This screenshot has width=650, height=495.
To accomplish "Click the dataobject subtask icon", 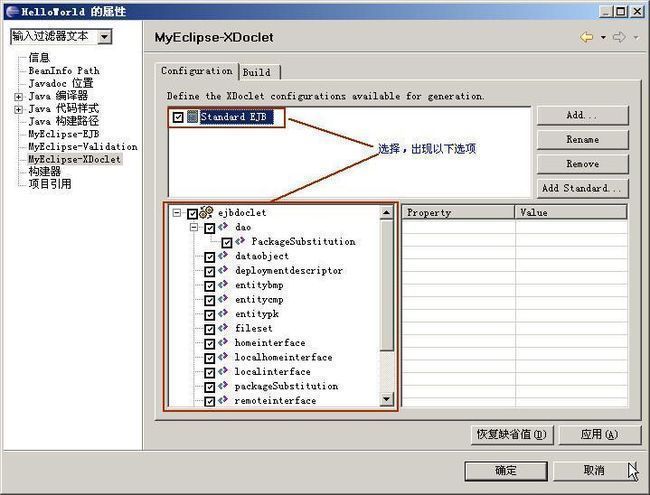I will pyautogui.click(x=223, y=256).
